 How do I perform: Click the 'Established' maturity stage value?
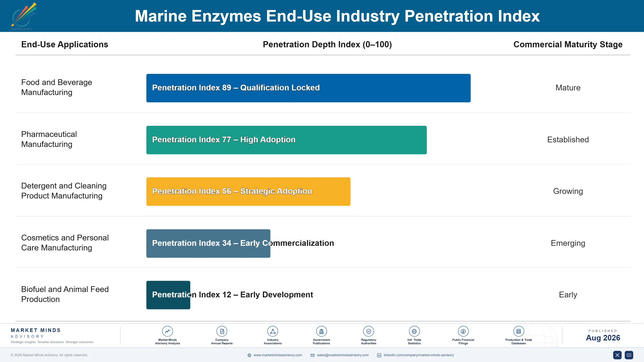568,140
